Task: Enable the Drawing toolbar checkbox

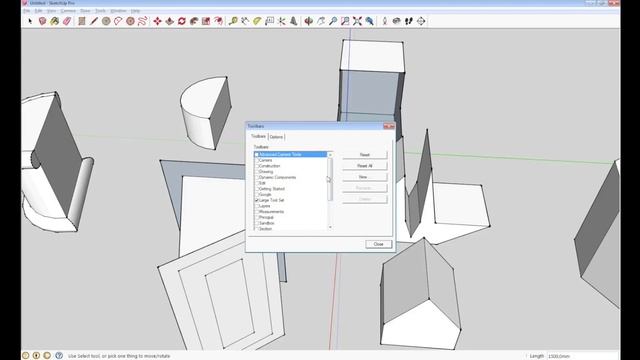Action: click(257, 172)
